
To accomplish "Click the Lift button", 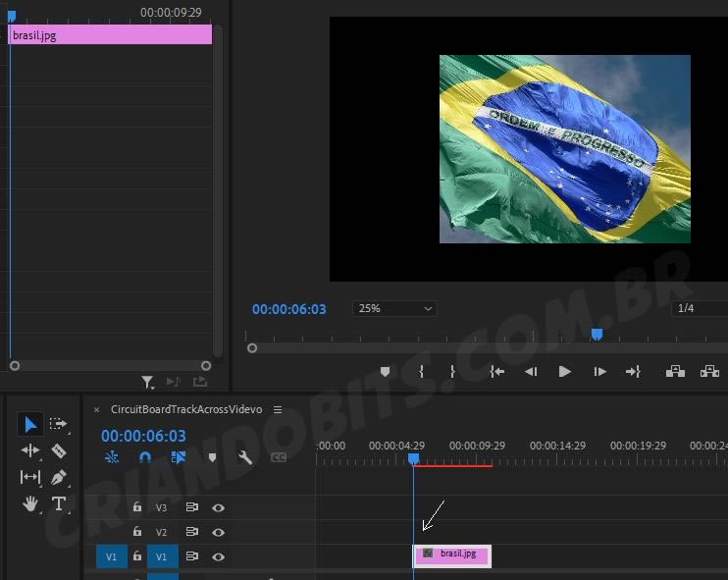I will point(675,372).
